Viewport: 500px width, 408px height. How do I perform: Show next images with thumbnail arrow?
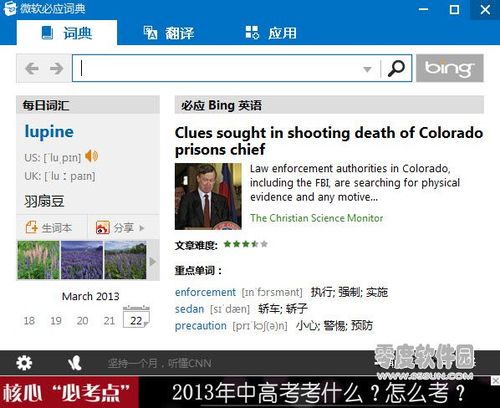[153, 261]
